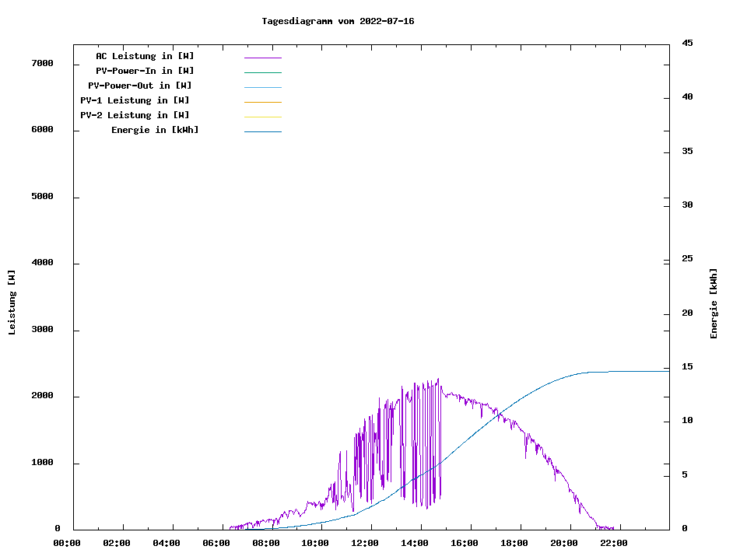Click the 'Leistung [W]' left axis title
747x560 pixels.
tap(12, 303)
